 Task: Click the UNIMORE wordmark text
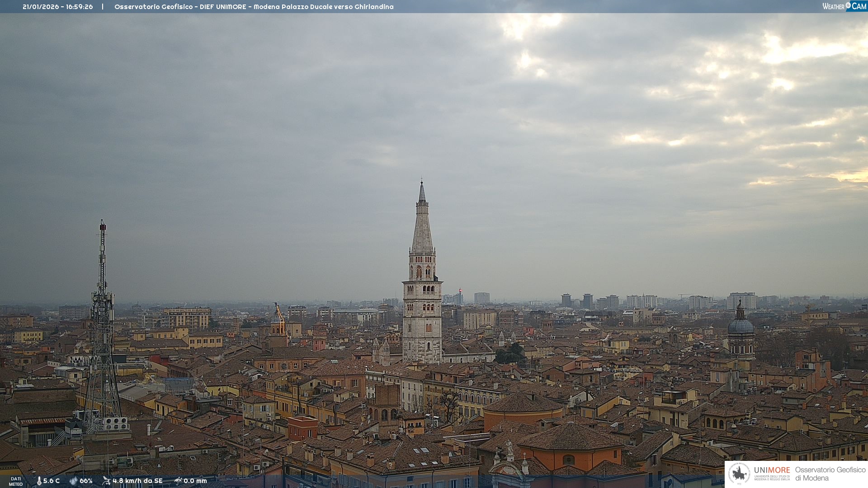772,470
